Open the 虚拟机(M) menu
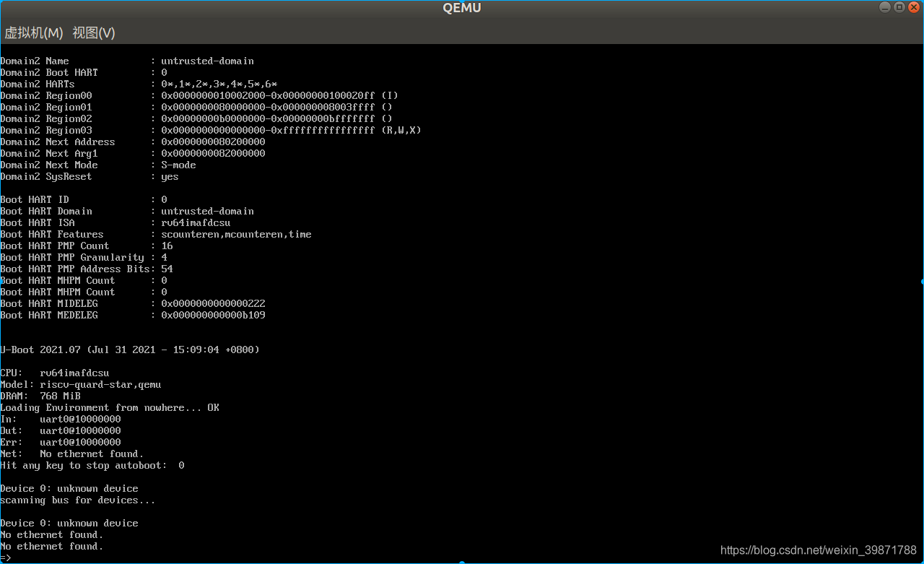 (x=34, y=32)
